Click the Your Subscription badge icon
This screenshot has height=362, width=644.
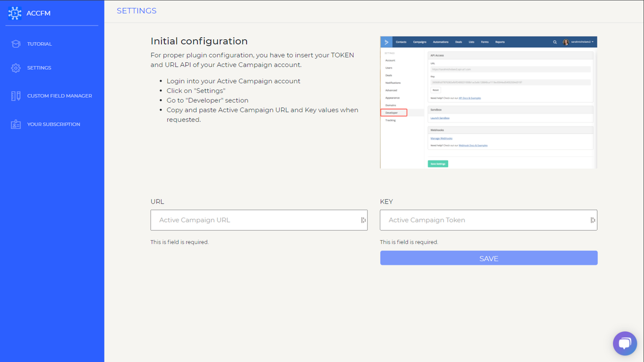click(x=16, y=124)
